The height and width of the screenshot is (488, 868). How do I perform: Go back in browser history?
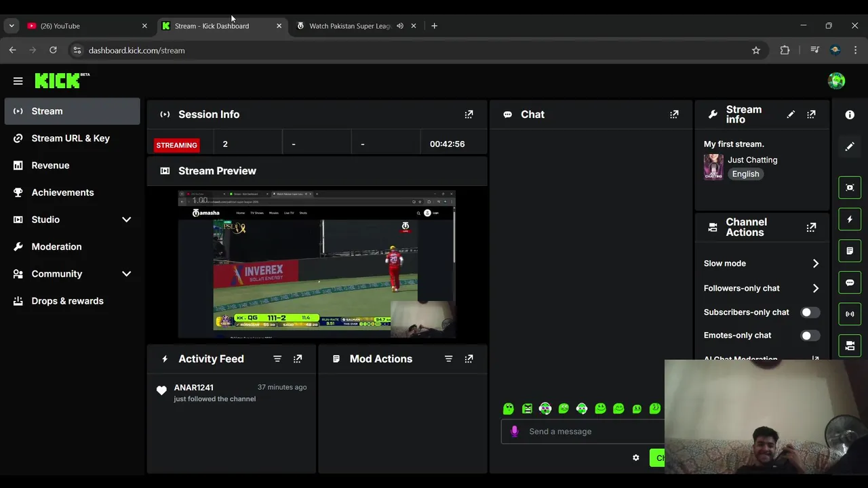(12, 50)
